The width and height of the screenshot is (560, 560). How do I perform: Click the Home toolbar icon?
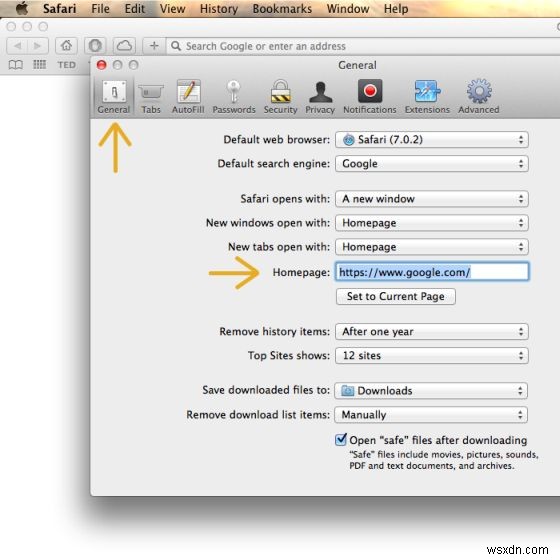point(66,46)
